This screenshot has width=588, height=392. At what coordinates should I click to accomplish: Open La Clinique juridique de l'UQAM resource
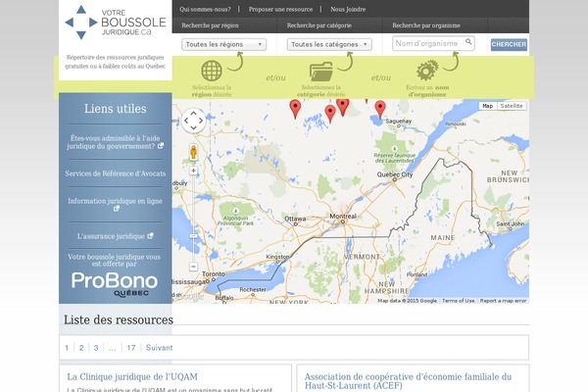[x=132, y=376]
